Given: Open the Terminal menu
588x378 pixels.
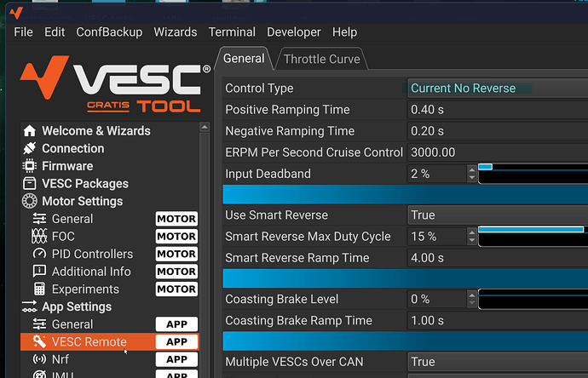Looking at the screenshot, I should point(232,32).
